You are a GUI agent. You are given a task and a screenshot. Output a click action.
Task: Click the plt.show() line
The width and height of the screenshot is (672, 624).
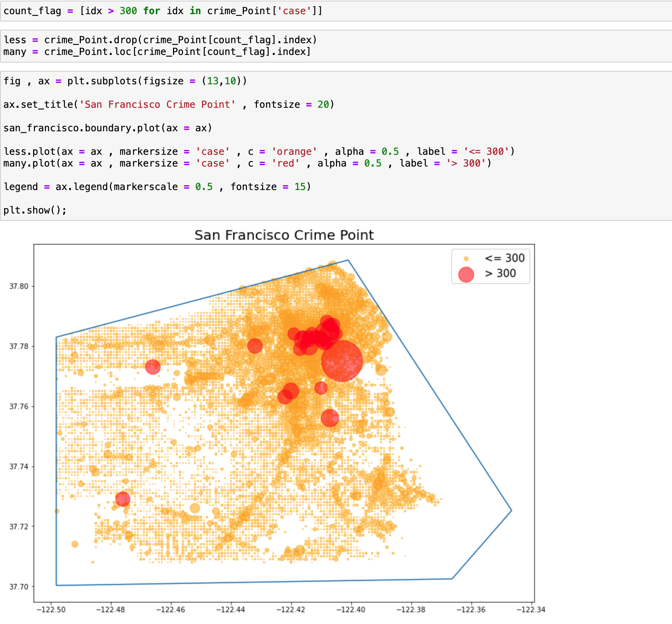point(35,210)
